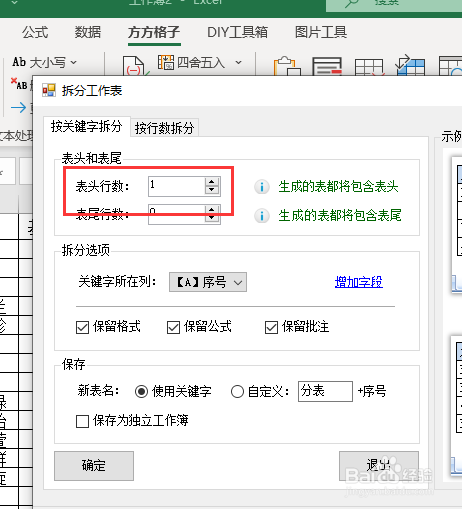462x509 pixels.
Task: Click the 增加字段 link
Action: [x=359, y=282]
